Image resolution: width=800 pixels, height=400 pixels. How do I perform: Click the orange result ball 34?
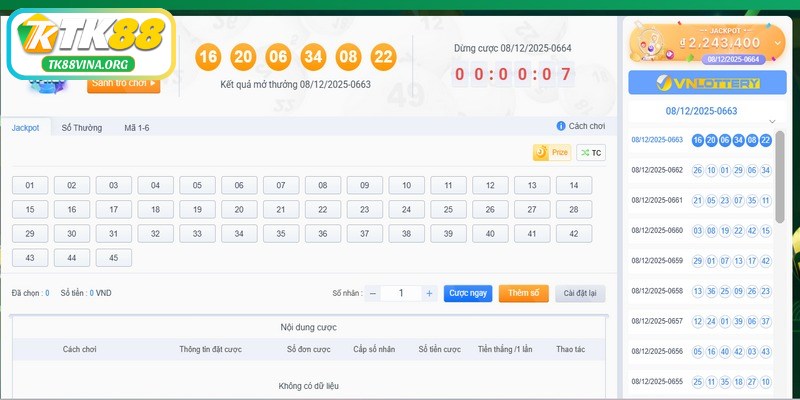pyautogui.click(x=313, y=57)
